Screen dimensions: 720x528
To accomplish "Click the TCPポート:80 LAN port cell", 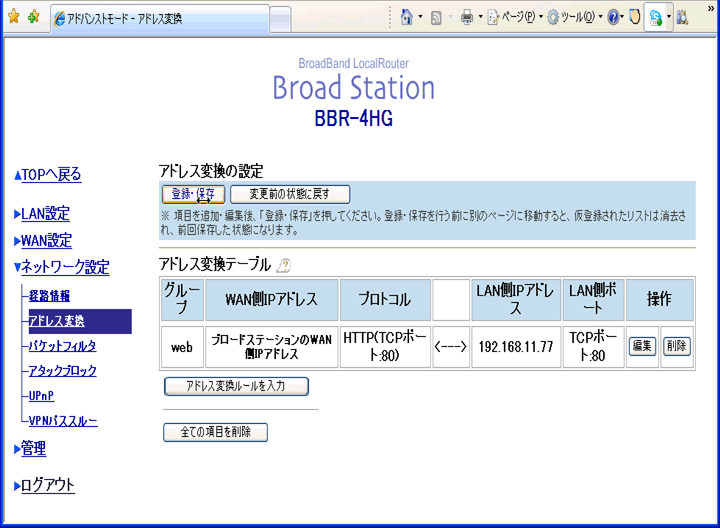I will [593, 347].
